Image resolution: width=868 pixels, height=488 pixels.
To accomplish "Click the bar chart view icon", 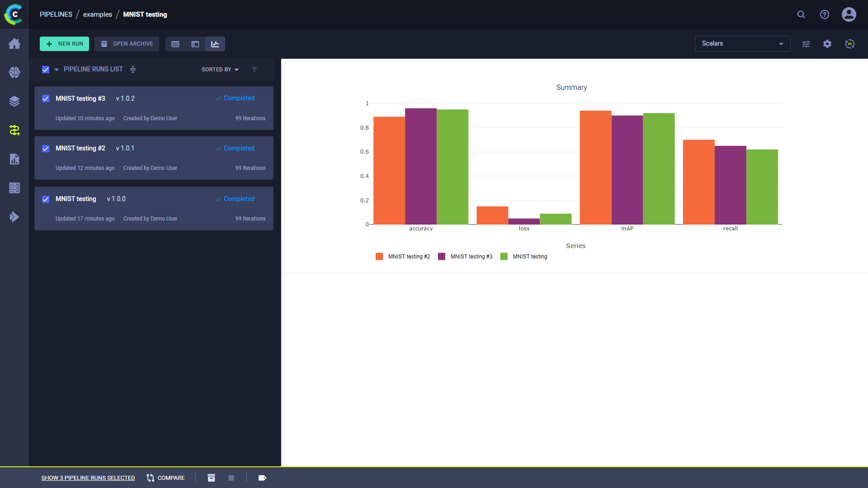I will (x=215, y=43).
